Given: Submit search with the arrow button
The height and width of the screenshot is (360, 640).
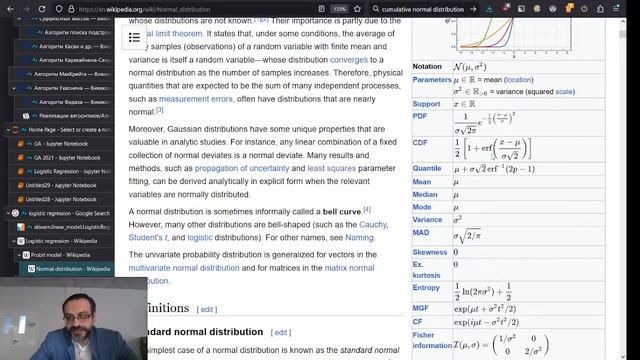Looking at the screenshot, I should [473, 9].
